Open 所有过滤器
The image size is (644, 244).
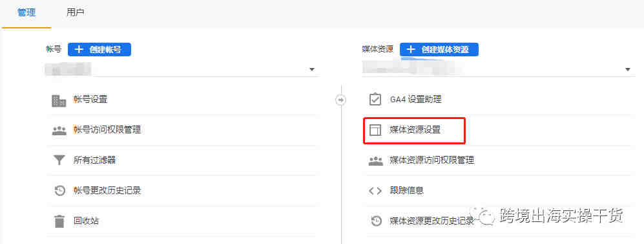pyautogui.click(x=94, y=161)
